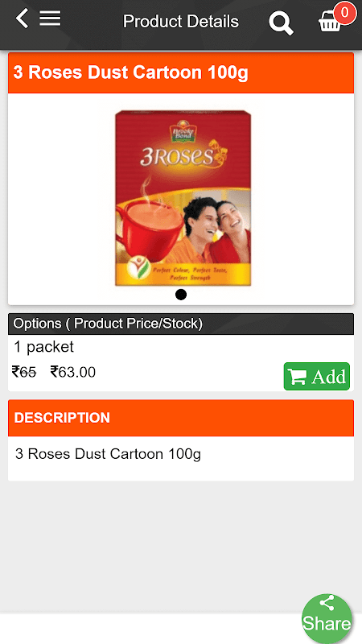Click the green Share button
This screenshot has width=362, height=644.
click(327, 618)
